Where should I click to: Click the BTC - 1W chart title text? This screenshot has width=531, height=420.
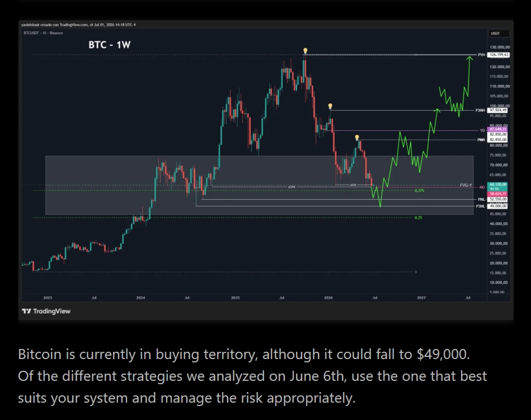click(109, 45)
